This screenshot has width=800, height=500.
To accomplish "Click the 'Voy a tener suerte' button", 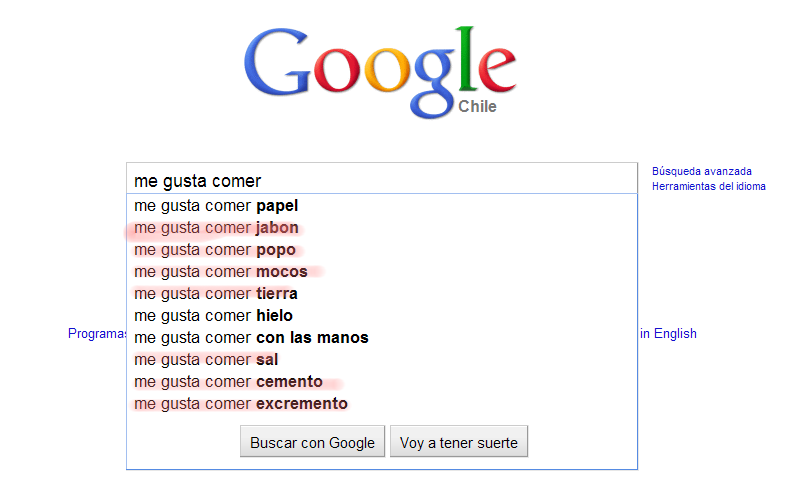I will click(x=459, y=442).
